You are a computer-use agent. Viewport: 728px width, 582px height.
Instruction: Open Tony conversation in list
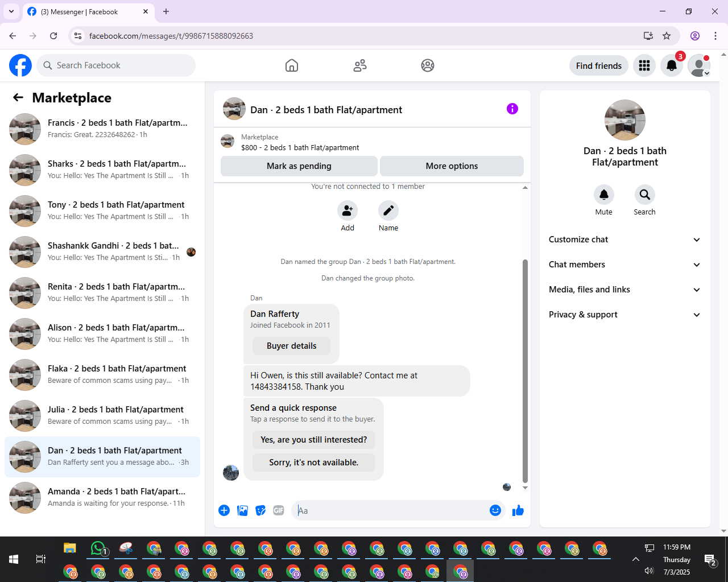point(102,211)
